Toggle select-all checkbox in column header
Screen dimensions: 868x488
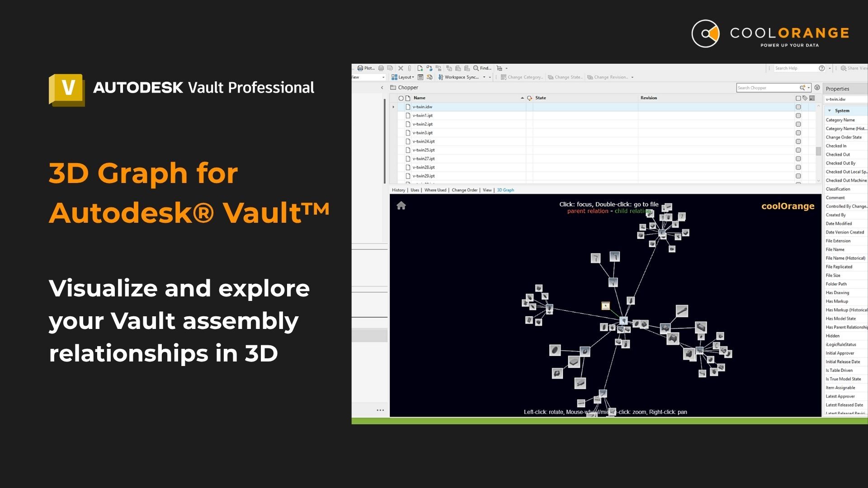tap(798, 98)
